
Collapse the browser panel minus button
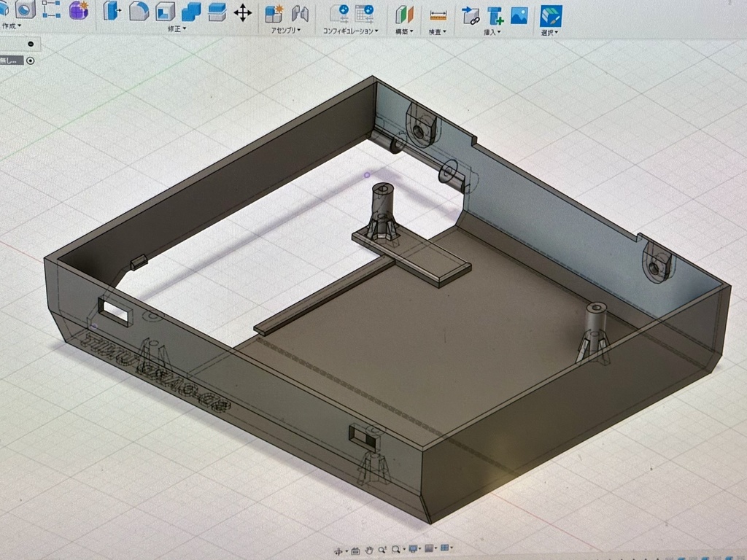click(x=31, y=44)
